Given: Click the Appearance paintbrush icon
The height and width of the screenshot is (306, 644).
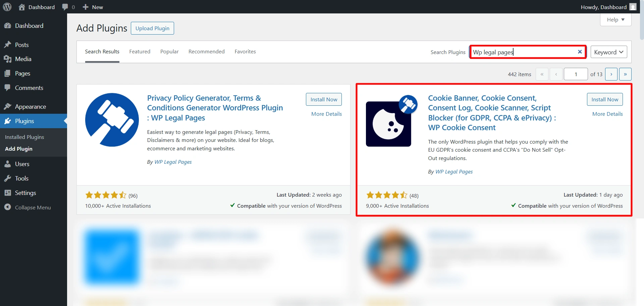Looking at the screenshot, I should coord(8,106).
